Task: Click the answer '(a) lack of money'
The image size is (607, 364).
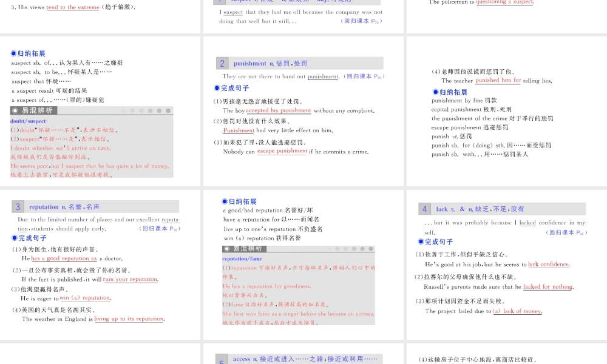Action: click(x=517, y=311)
